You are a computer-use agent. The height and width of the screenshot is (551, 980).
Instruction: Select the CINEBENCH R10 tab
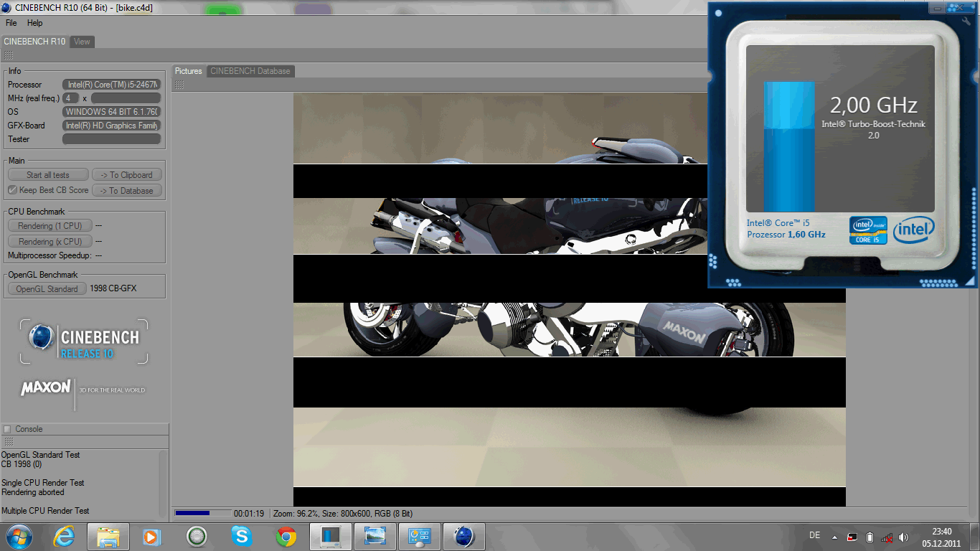coord(34,42)
